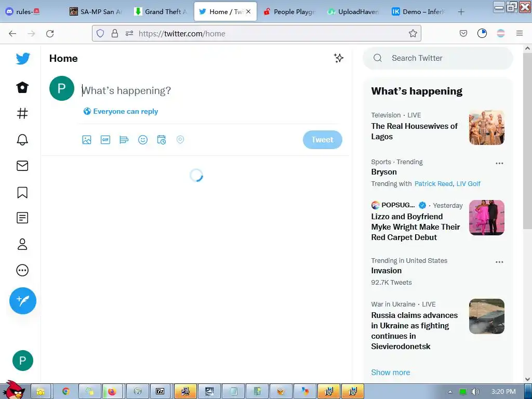532x399 pixels.
Task: Open the browser hamburger menu
Action: [x=519, y=33]
